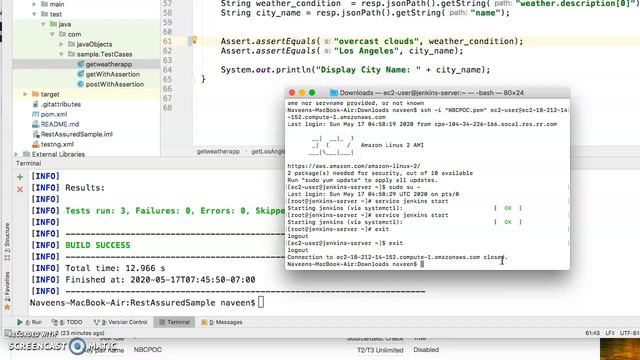Image resolution: width=640 pixels, height=360 pixels.
Task: Click the LF line separator indicator
Action: point(610,333)
